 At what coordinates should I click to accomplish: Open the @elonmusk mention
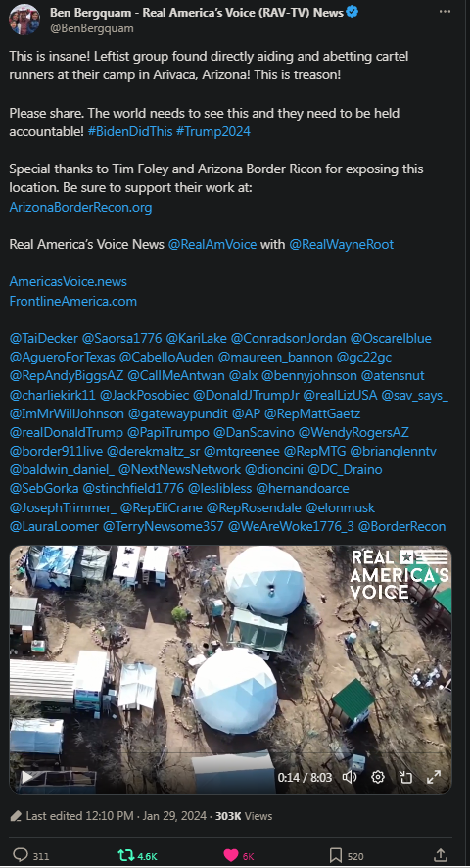coord(340,507)
